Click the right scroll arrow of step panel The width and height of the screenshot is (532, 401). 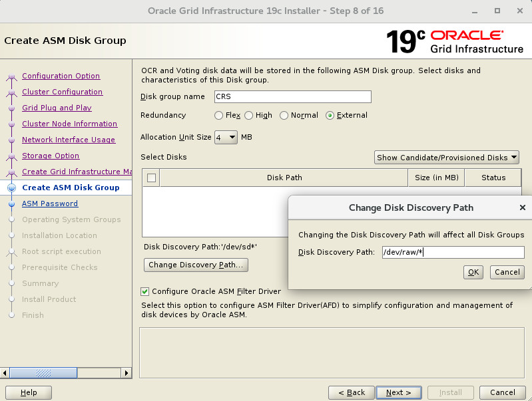tap(127, 373)
